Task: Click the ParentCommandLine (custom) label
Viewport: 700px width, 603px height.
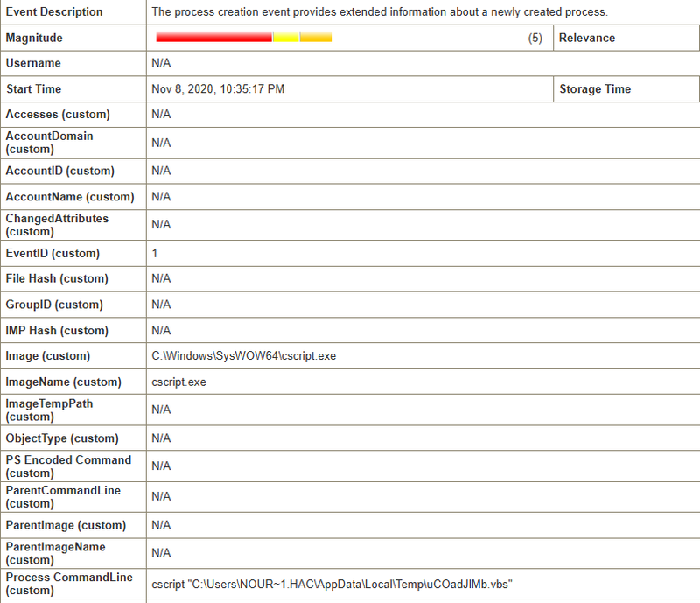Action: tap(63, 496)
